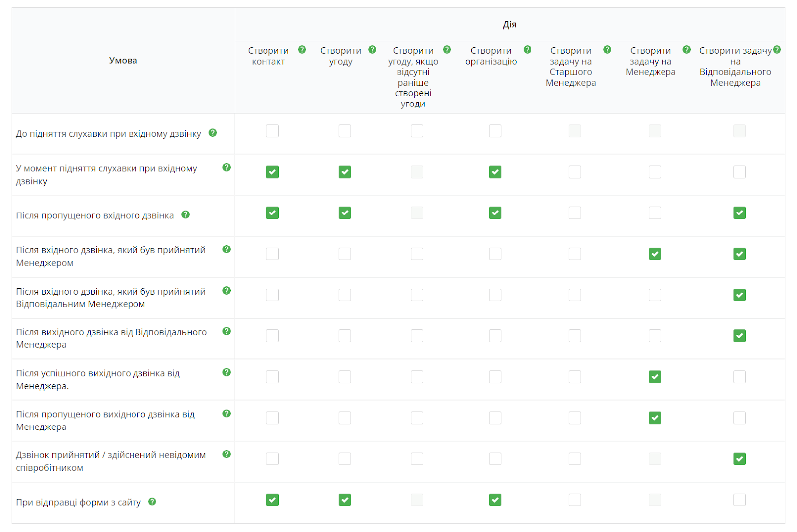Screen dimensions: 797x532
Task: Click text До підняття слухавки при вхідному дзвінку
Action: click(109, 134)
